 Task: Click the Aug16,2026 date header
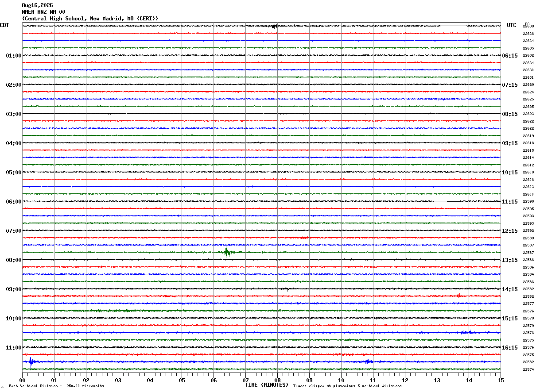[37, 5]
